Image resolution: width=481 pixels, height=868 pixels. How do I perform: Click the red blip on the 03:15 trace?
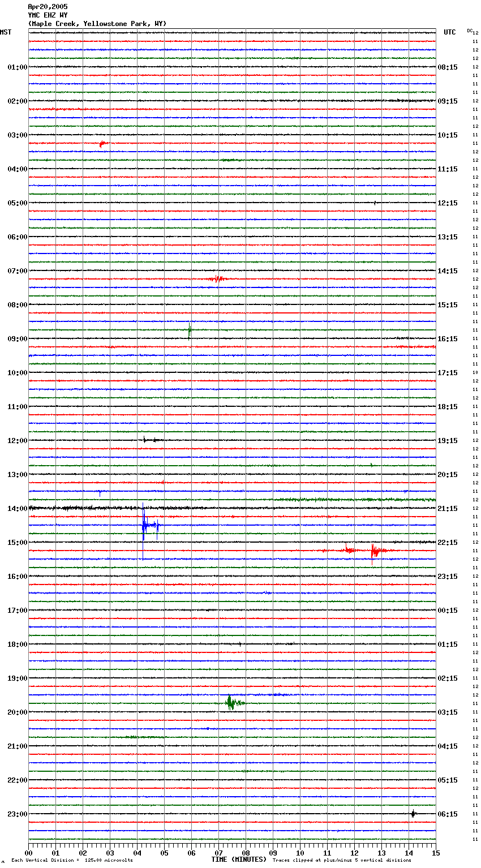pos(102,144)
